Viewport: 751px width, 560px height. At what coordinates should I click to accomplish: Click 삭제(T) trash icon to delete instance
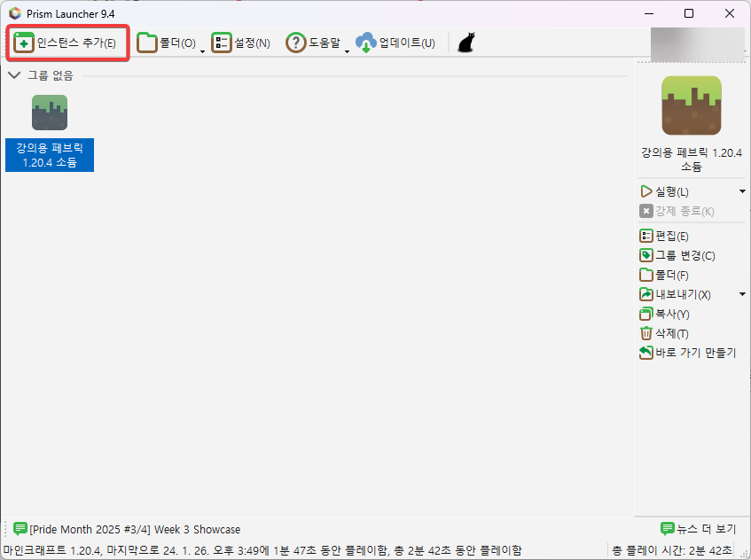pos(646,333)
